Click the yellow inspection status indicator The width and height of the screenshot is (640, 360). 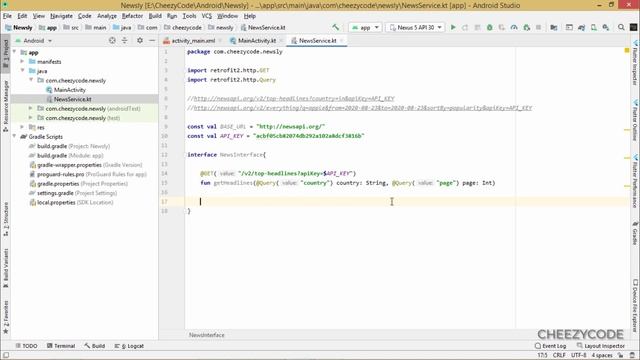(x=627, y=51)
